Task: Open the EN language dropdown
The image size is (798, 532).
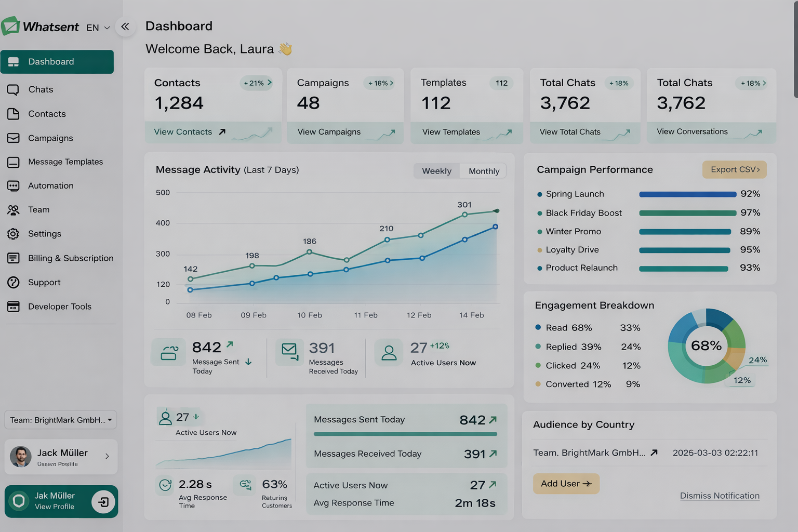Action: coord(98,28)
